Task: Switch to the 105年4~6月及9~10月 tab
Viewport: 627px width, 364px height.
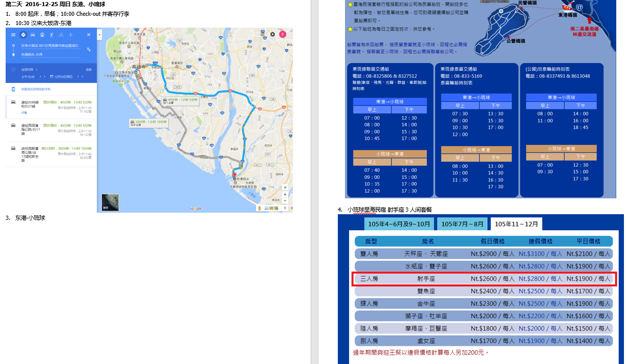Action: [399, 224]
